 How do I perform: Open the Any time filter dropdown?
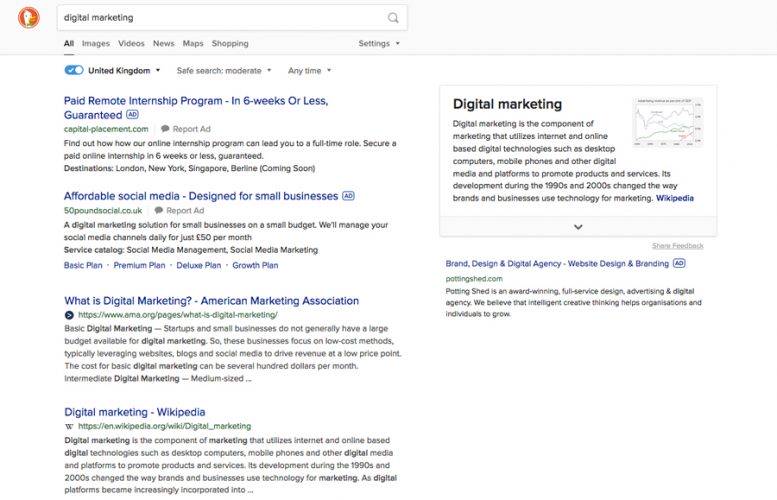tap(309, 70)
